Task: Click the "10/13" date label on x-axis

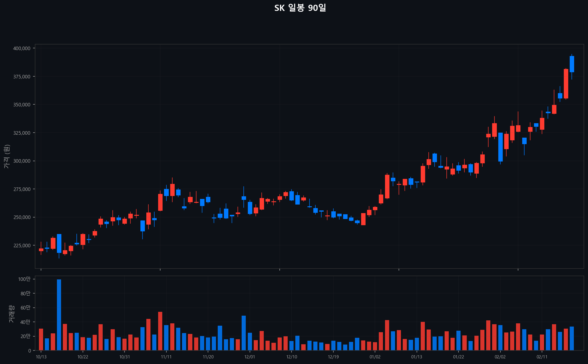Action: (x=41, y=357)
